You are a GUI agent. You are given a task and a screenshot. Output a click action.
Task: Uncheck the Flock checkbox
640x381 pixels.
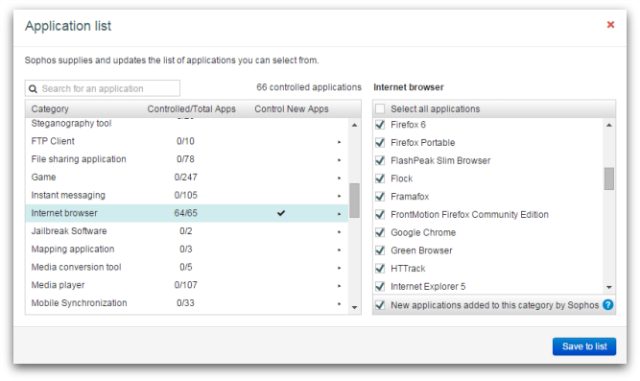pos(380,178)
